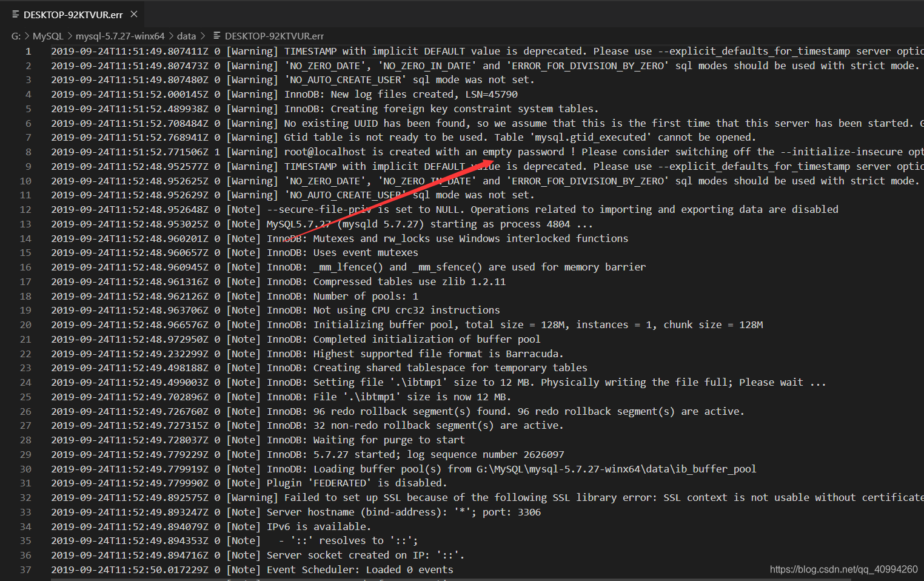Click the DESKTOP-92KTVUR.err breadcrumb file name
The image size is (924, 581).
pyautogui.click(x=274, y=36)
